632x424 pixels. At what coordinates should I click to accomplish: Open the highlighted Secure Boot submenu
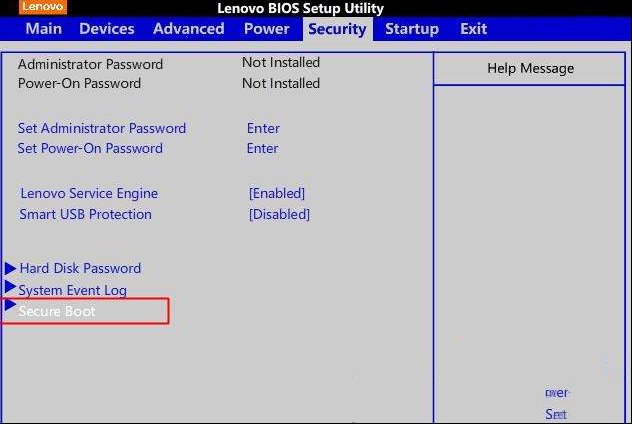click(57, 311)
